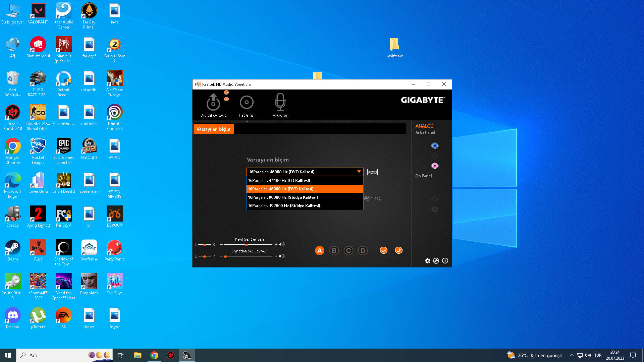Click the taskbar Ara search box
The height and width of the screenshot is (362, 644).
click(x=64, y=355)
